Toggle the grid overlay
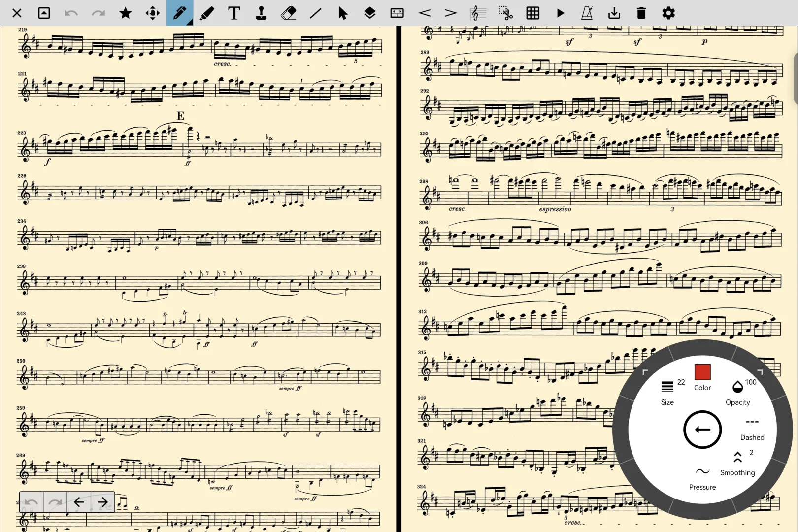Image resolution: width=798 pixels, height=532 pixels. click(x=532, y=13)
